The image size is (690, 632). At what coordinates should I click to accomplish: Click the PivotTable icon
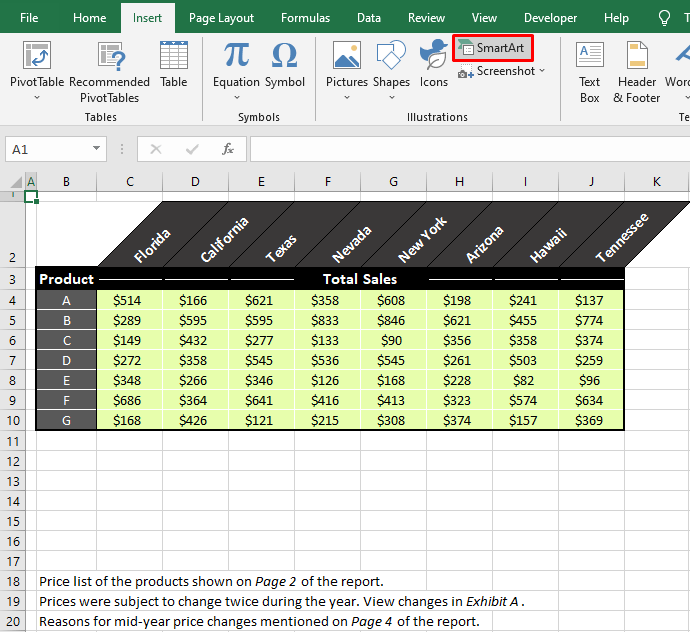[x=37, y=55]
